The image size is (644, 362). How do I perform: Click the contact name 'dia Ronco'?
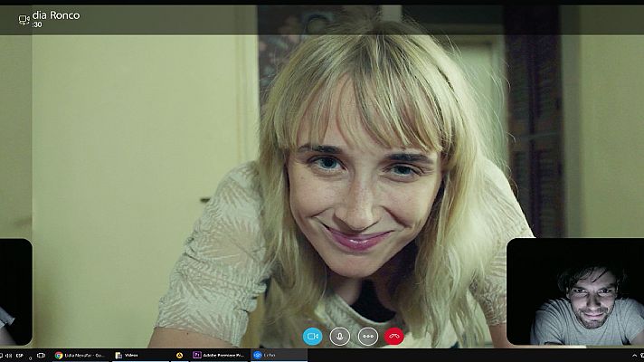[55, 14]
